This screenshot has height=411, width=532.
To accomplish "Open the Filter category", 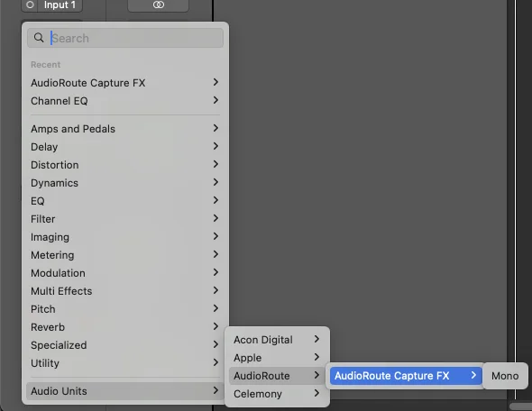I will 125,219.
